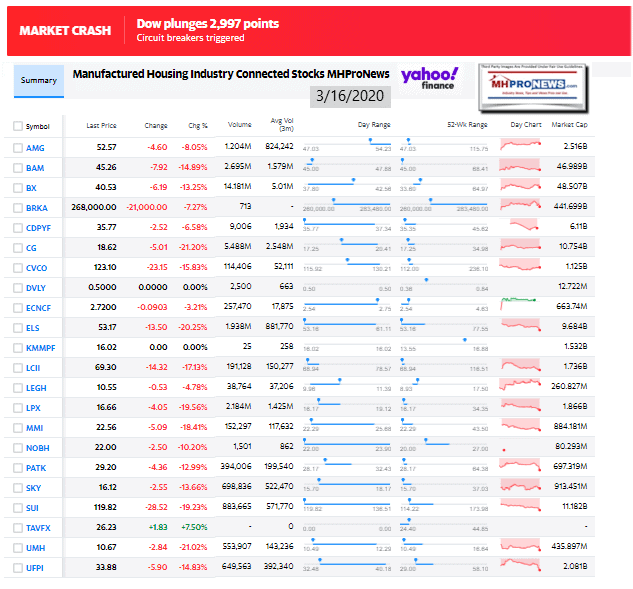Open the AMG day chart sparkline
This screenshot has height=589, width=633.
click(x=520, y=145)
